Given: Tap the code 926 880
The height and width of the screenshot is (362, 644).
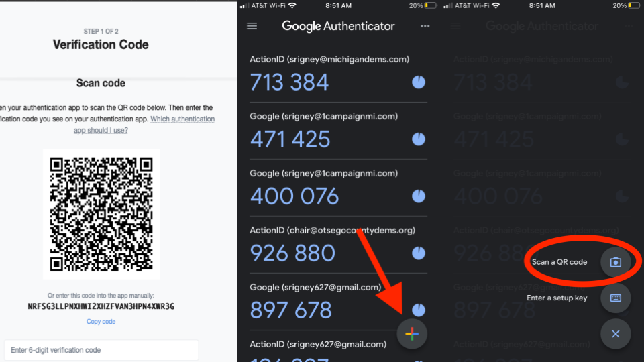Looking at the screenshot, I should [x=292, y=253].
